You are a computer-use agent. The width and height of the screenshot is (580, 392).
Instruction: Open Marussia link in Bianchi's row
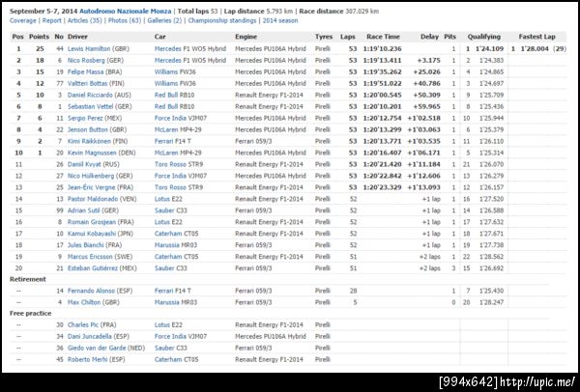[x=167, y=245]
